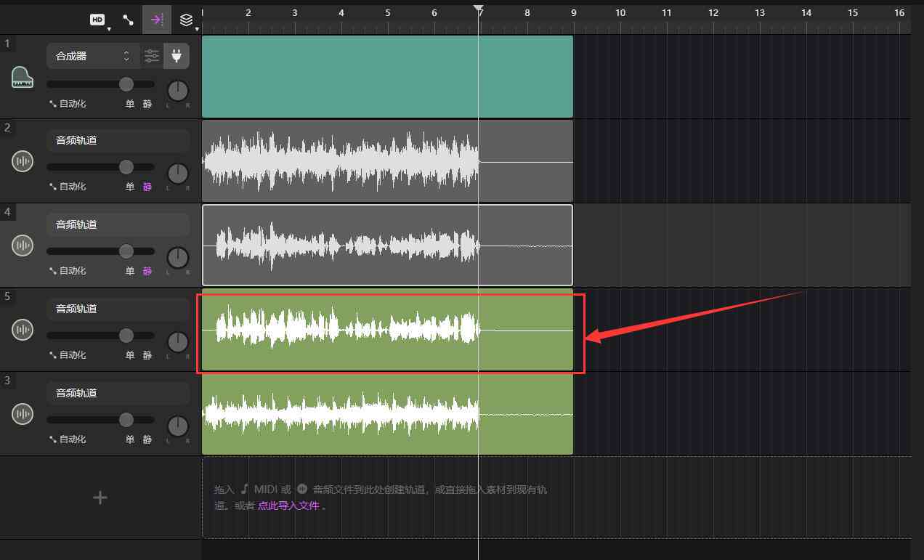Mute track 3 with 静 button
Image resolution: width=924 pixels, height=560 pixels.
click(x=147, y=439)
